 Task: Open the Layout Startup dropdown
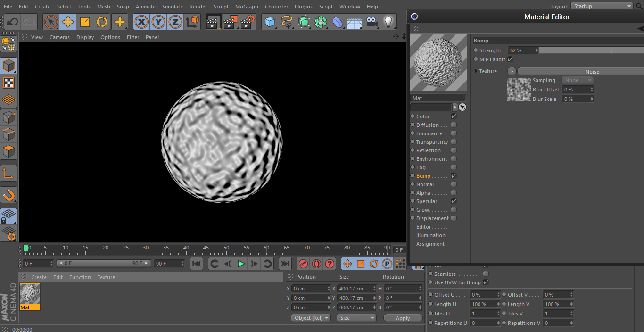(602, 6)
